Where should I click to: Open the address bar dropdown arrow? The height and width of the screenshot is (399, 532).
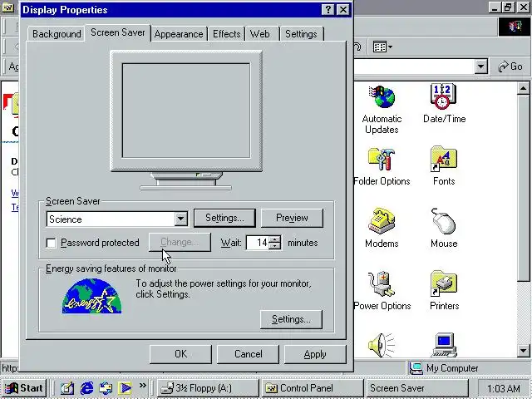(x=480, y=66)
